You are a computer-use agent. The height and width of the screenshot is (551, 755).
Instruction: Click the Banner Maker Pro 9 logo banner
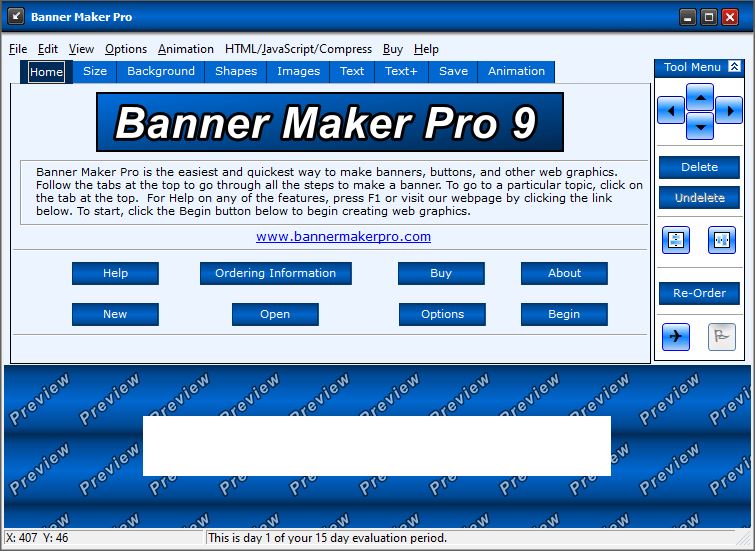click(x=330, y=122)
